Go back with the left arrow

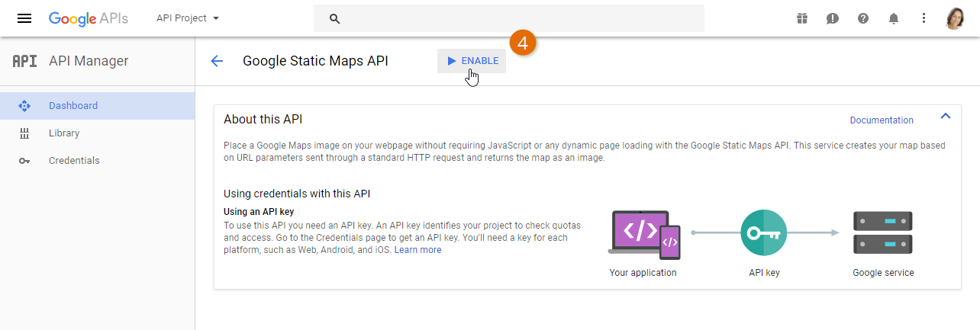tap(217, 61)
